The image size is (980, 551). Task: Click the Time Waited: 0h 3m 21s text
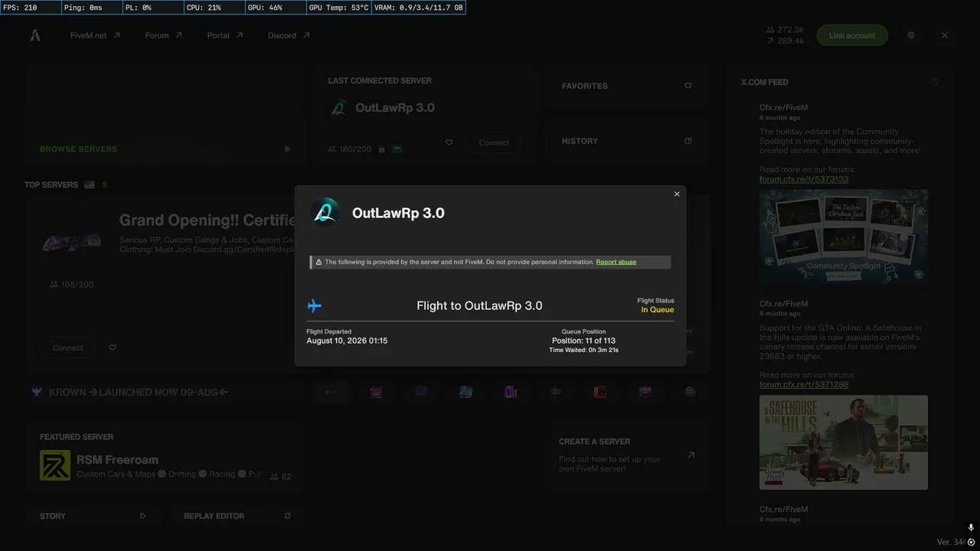pos(583,350)
